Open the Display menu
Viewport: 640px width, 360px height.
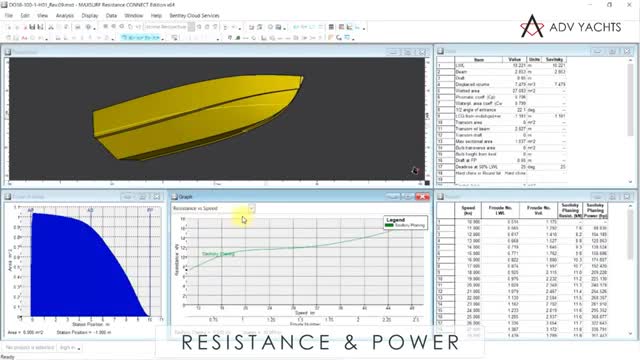pos(90,16)
